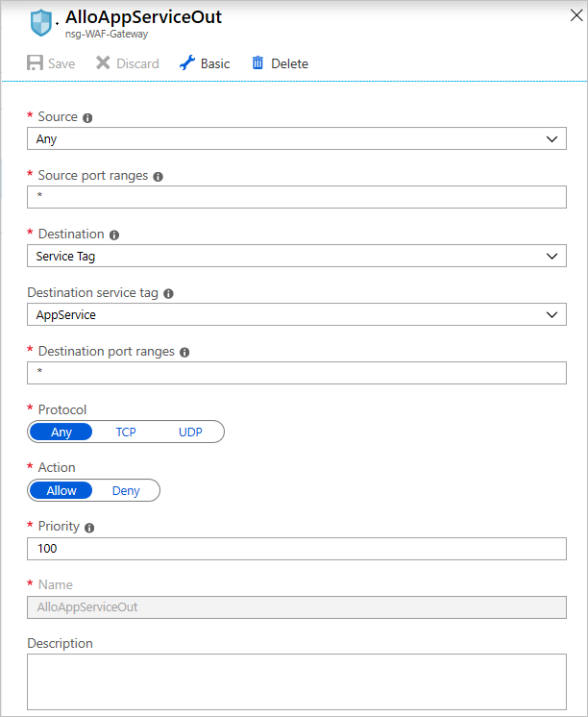Click the Destination service tag info icon
The width and height of the screenshot is (588, 717).
(168, 293)
